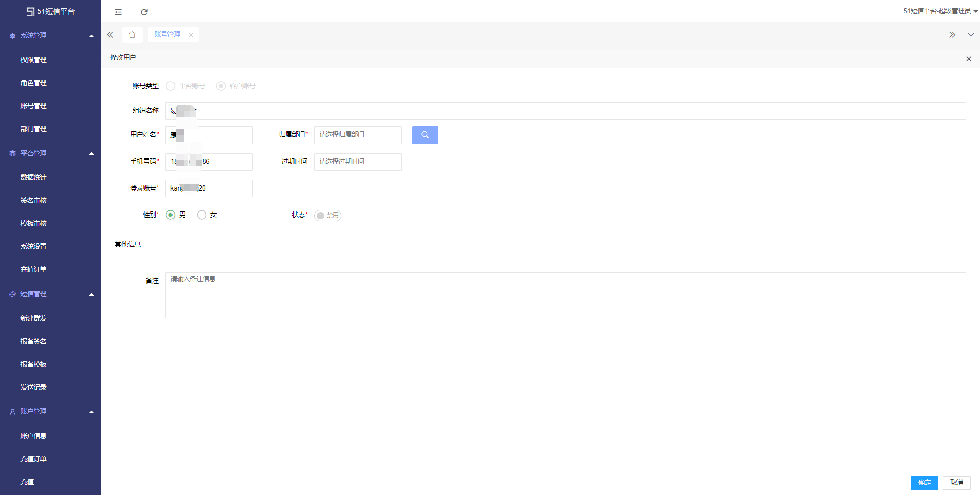The height and width of the screenshot is (495, 980).
Task: Open 模板审核 menu item
Action: (x=34, y=223)
